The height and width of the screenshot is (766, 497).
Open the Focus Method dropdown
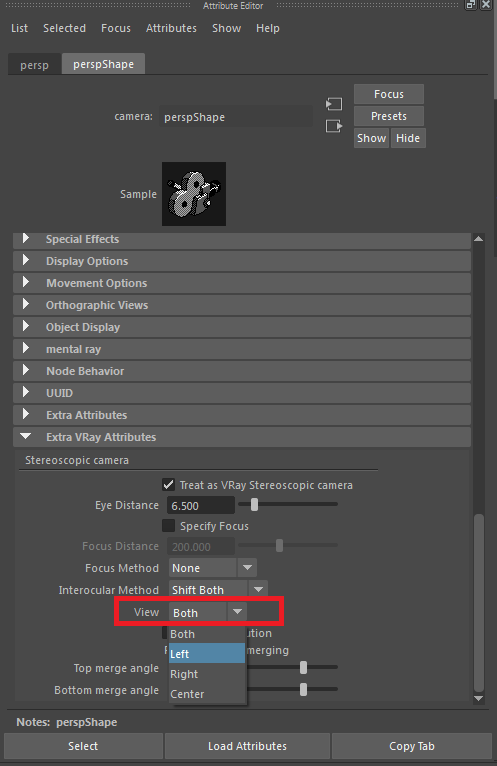tap(213, 568)
